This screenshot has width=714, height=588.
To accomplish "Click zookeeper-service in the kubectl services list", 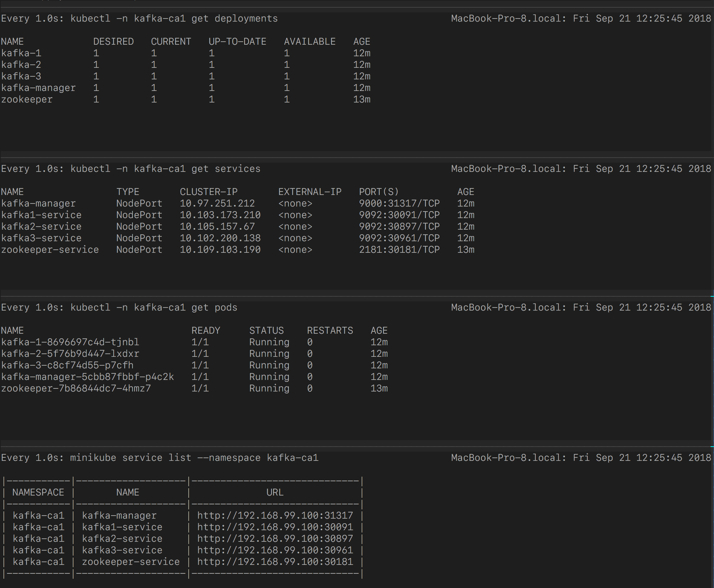I will point(50,250).
